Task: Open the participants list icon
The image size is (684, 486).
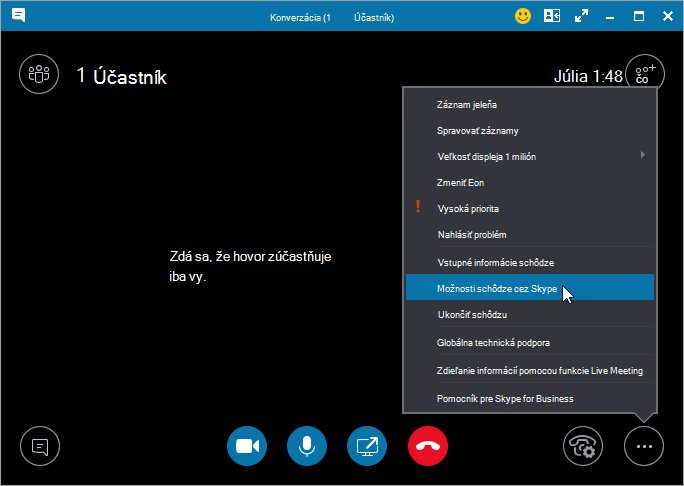Action: [x=39, y=74]
